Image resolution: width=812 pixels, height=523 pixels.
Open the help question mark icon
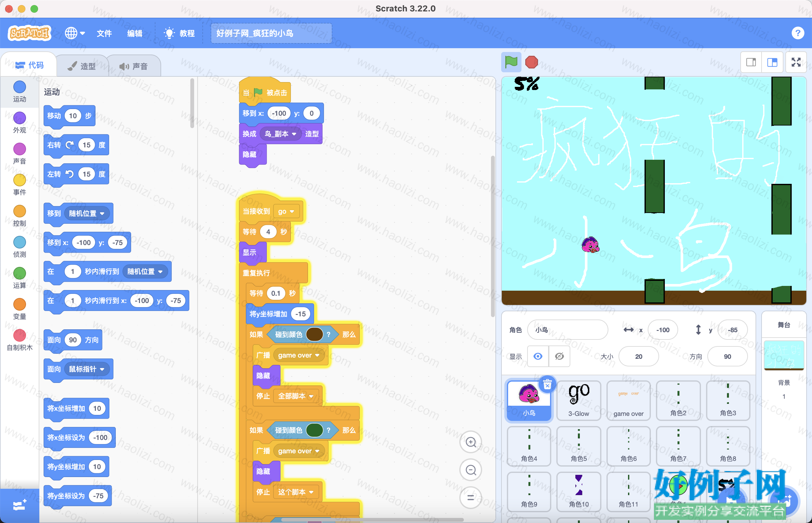pos(797,33)
